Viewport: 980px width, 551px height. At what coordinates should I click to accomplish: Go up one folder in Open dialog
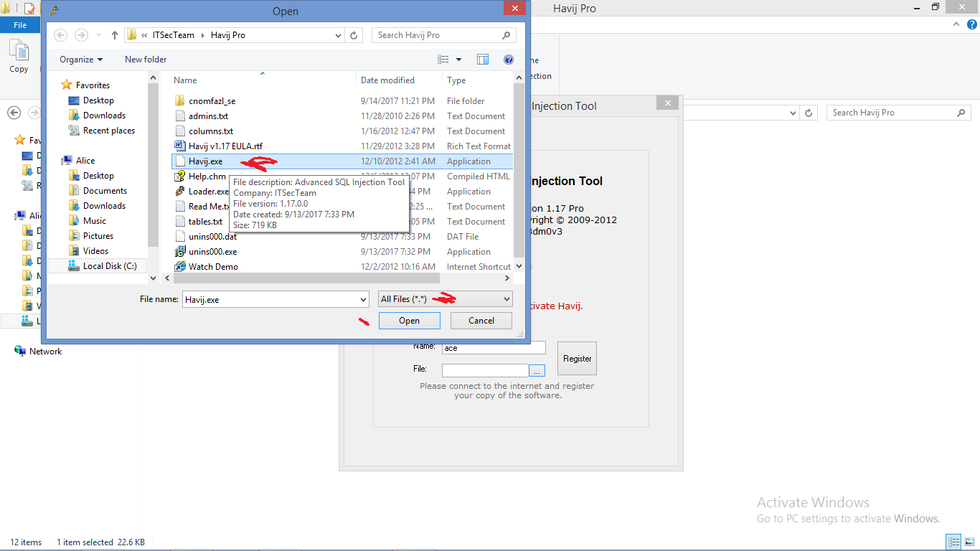pyautogui.click(x=115, y=35)
